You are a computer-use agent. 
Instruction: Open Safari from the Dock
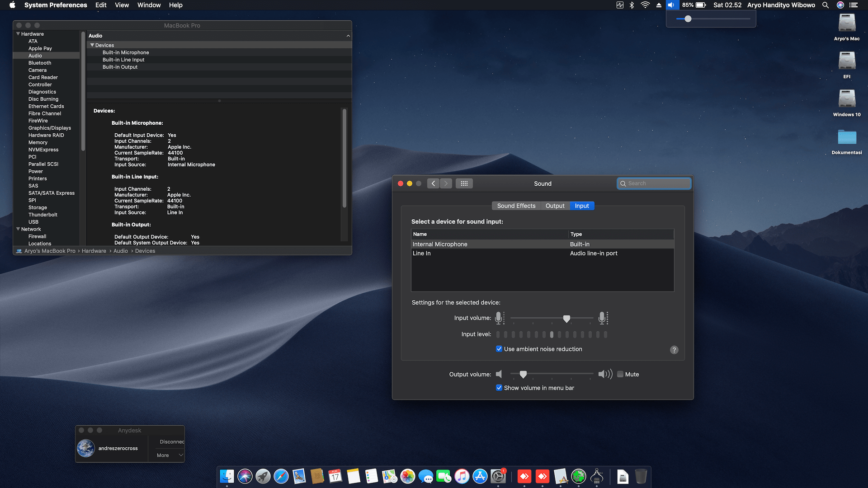[281, 476]
